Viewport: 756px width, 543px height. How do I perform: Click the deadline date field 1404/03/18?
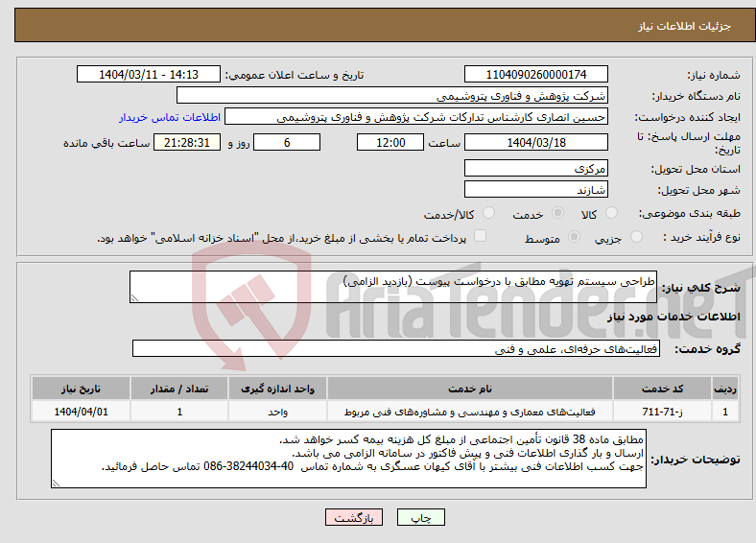click(535, 142)
